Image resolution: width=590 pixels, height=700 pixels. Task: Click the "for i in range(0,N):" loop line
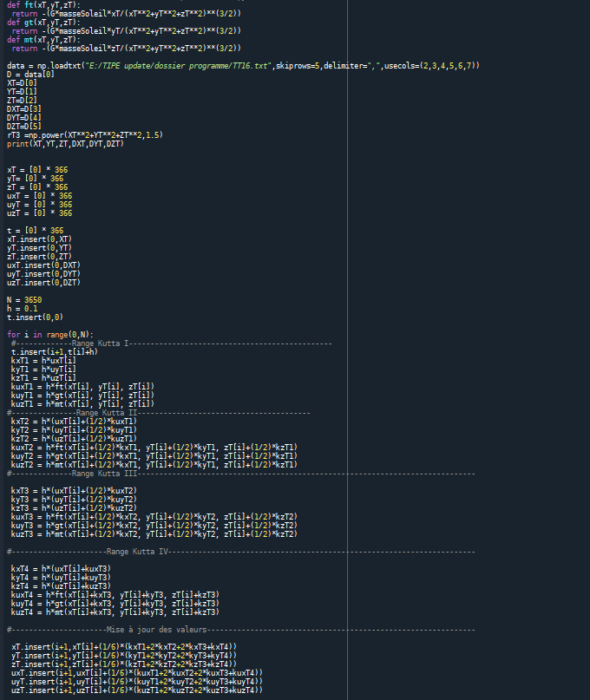pyautogui.click(x=49, y=335)
